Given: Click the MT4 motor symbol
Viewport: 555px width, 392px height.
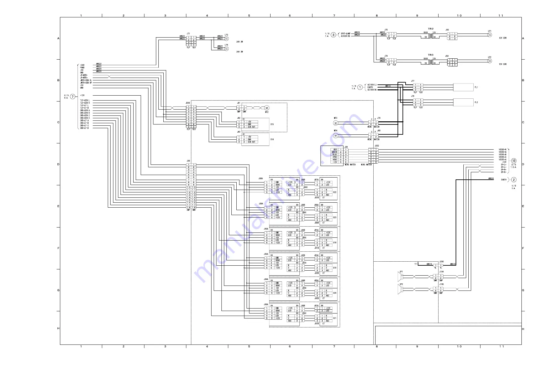Looking at the screenshot, I should (335, 136).
